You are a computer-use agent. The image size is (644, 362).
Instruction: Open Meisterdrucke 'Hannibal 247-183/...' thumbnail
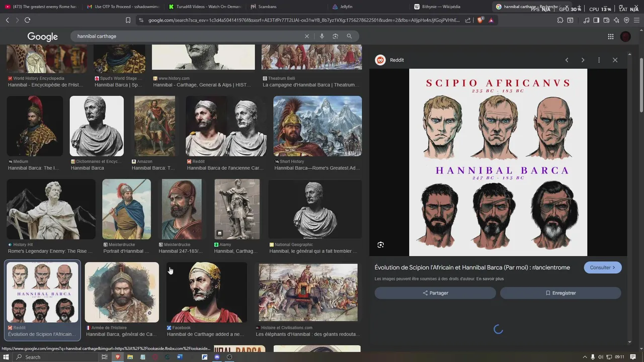click(182, 209)
